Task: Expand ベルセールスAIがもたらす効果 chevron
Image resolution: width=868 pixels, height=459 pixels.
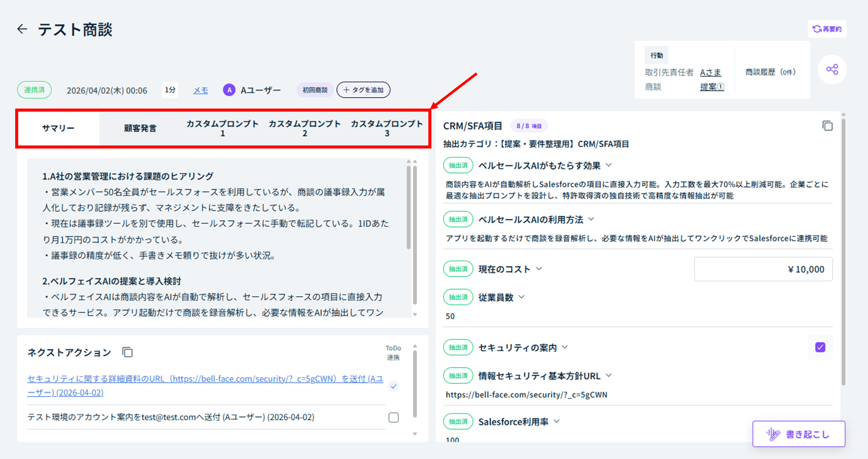Action: tap(608, 165)
